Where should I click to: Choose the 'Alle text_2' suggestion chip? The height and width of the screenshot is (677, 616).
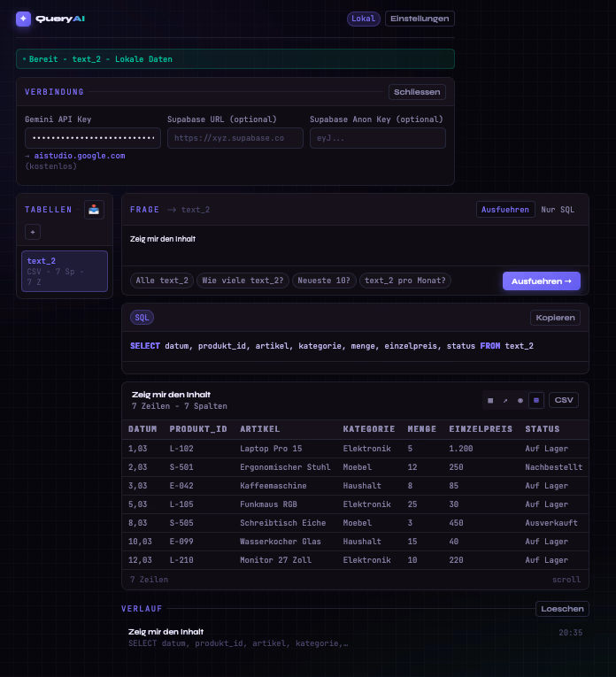tap(162, 281)
